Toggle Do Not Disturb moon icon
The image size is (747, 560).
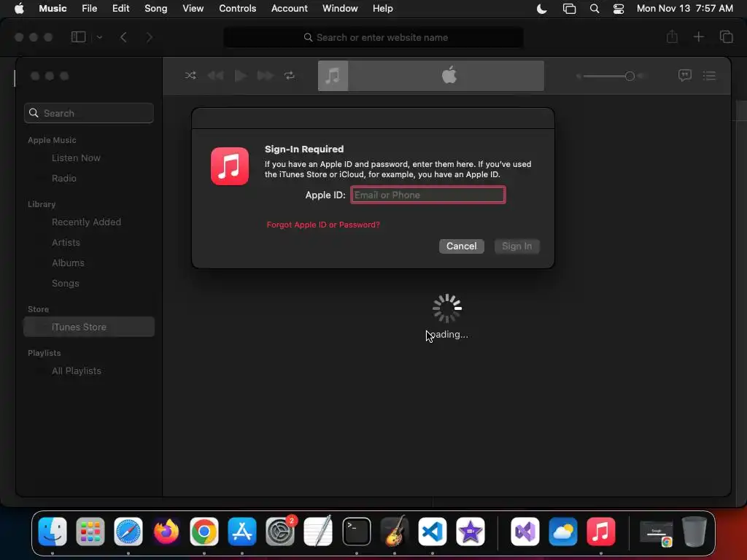pos(542,9)
